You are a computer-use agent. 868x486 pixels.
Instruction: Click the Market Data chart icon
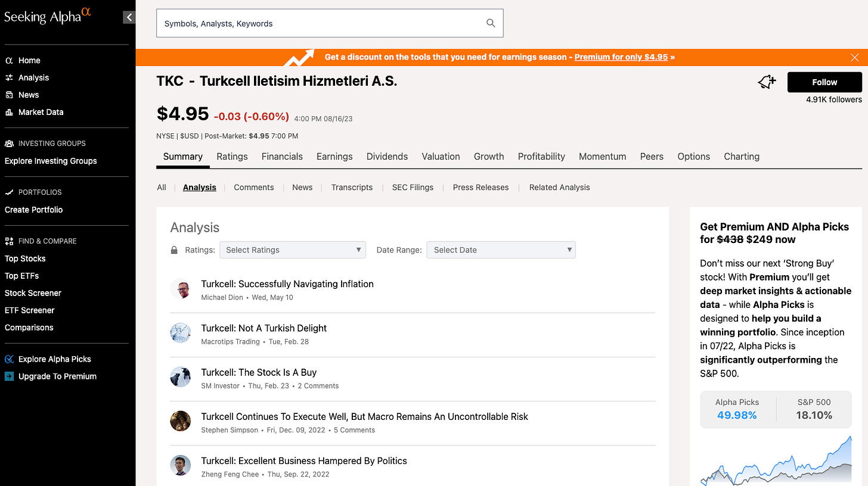[9, 112]
